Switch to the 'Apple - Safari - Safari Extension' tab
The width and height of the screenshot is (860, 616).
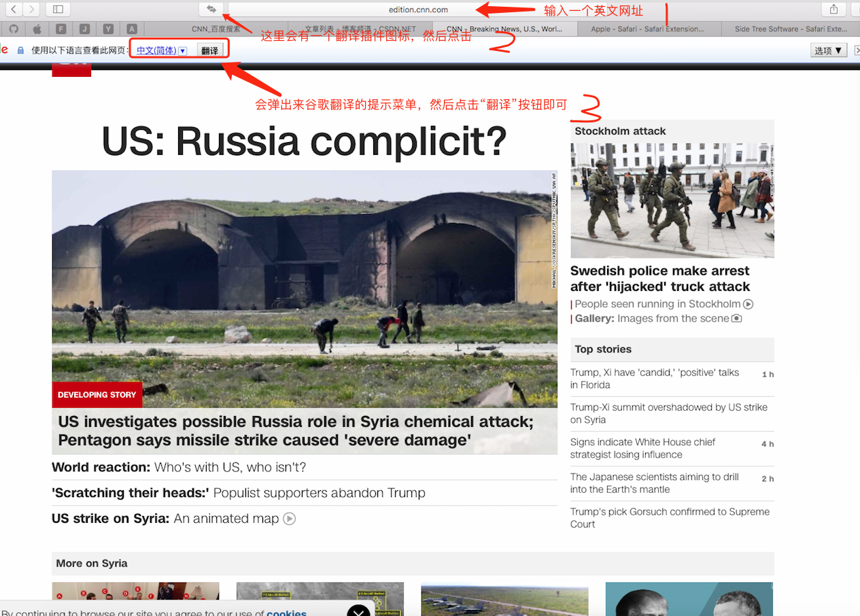click(648, 29)
